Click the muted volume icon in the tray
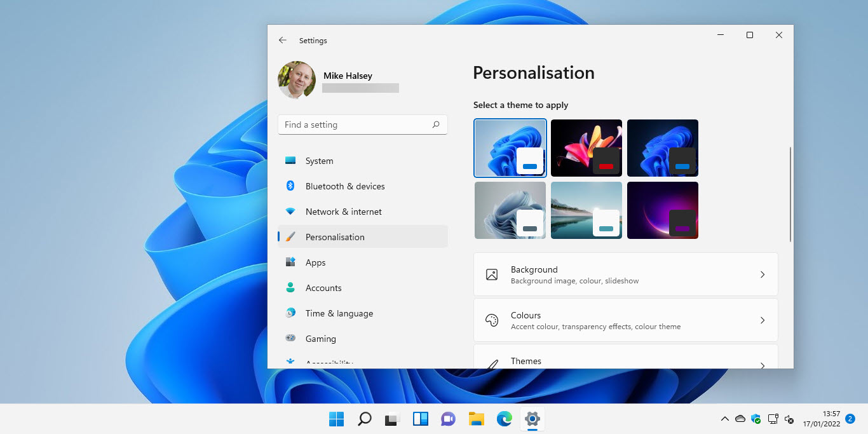The width and height of the screenshot is (868, 434). tap(789, 419)
